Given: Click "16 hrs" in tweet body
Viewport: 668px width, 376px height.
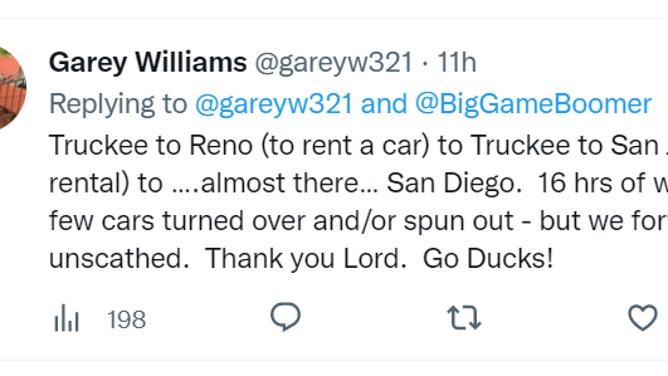Looking at the screenshot, I should click(x=575, y=184).
